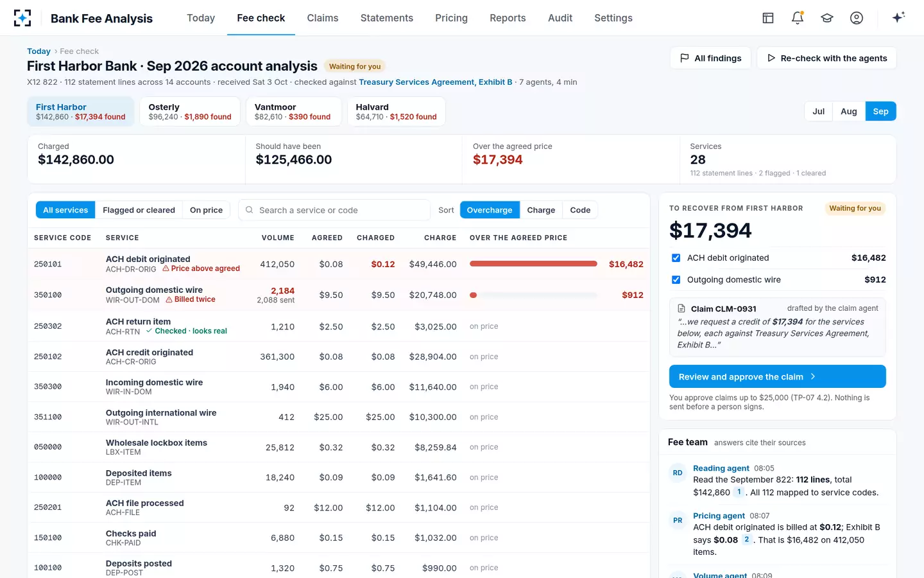Select the Vantmoor bank card
Image resolution: width=924 pixels, height=578 pixels.
tap(294, 111)
